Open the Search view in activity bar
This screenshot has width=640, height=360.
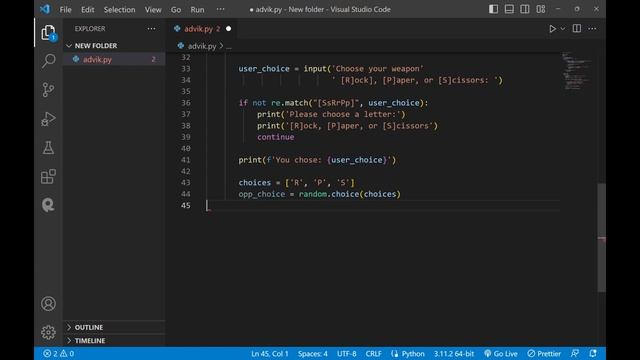[x=48, y=61]
